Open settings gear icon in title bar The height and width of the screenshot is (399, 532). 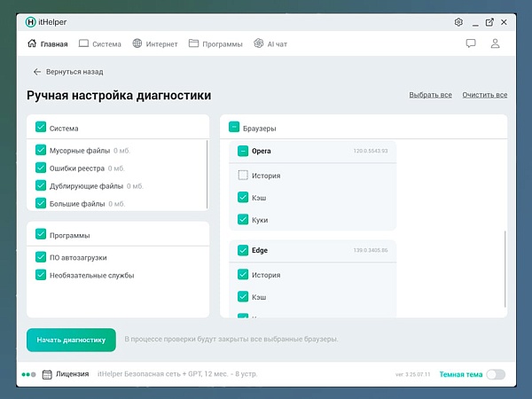click(x=458, y=21)
